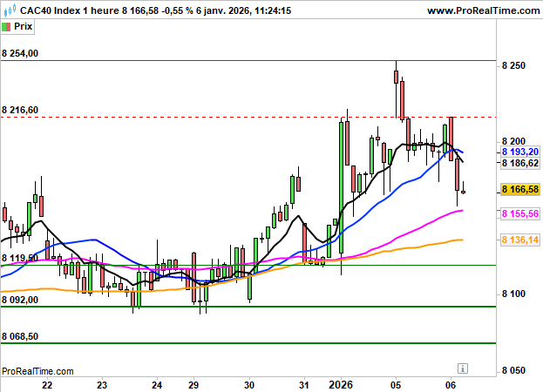Click the 8 254,00 resistance level label
Viewport: 543px width, 392px height.
[20, 53]
